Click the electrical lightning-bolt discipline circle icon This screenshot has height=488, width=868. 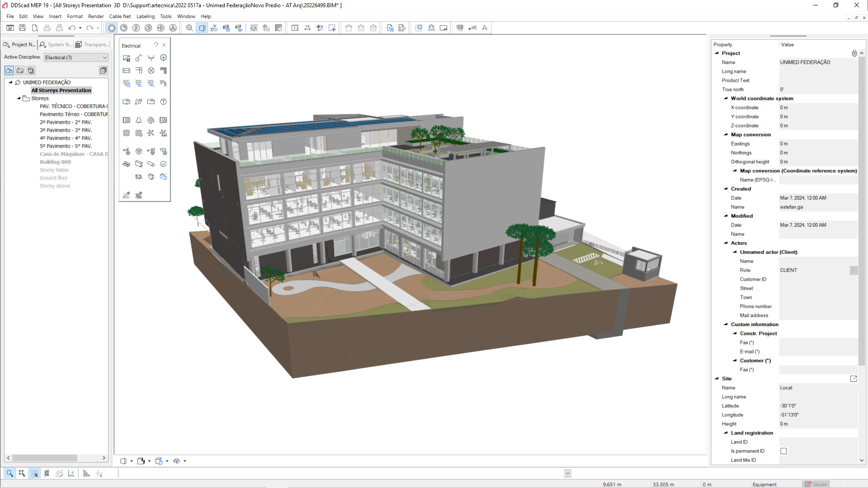(136, 28)
